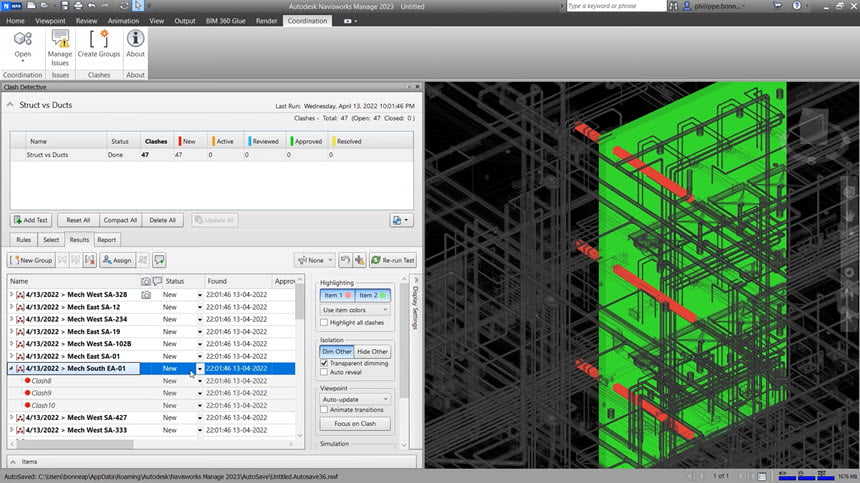Screen dimensions: 860x483
Task: Expand the Items panel at bottom
Action: [x=13, y=462]
